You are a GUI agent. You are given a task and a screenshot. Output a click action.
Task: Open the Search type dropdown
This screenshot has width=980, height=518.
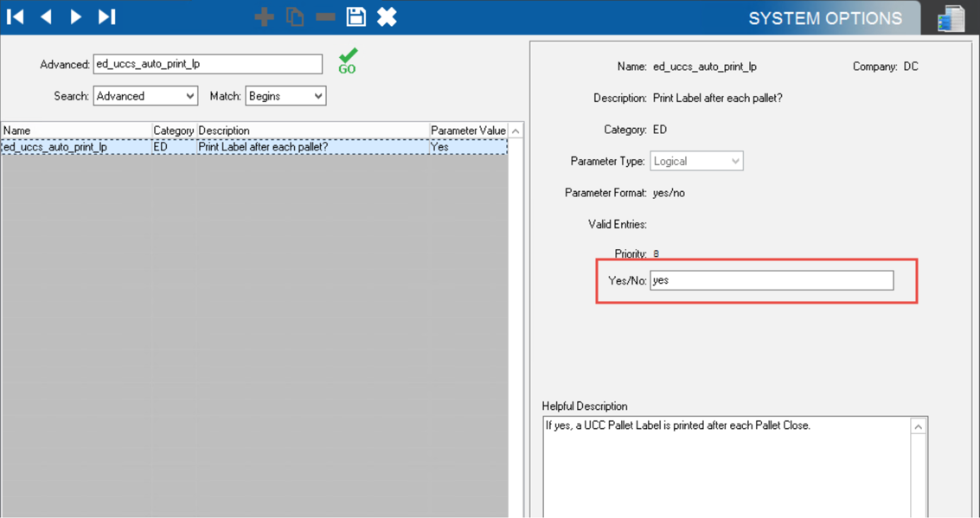145,96
